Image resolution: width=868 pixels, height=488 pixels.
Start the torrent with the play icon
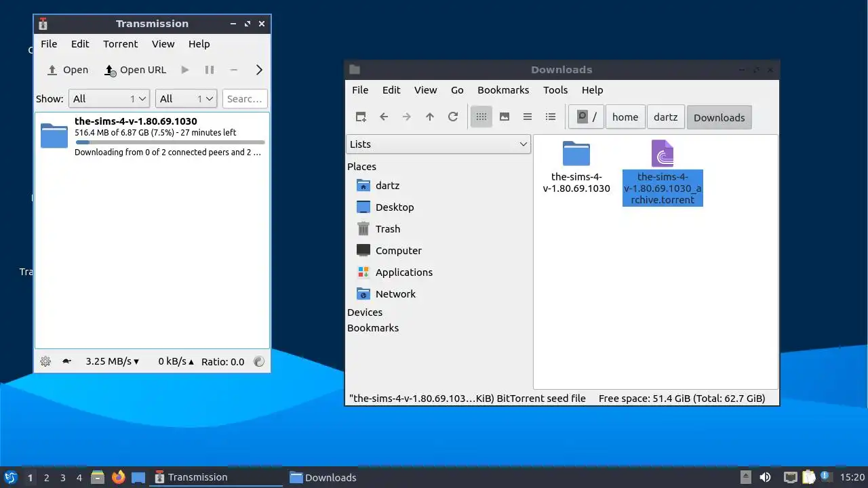pyautogui.click(x=184, y=70)
